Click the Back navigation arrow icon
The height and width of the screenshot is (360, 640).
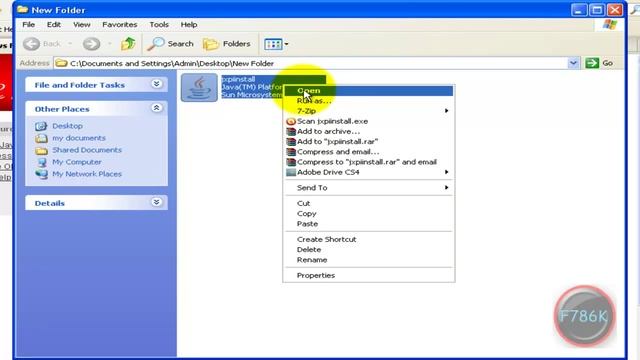pos(31,44)
